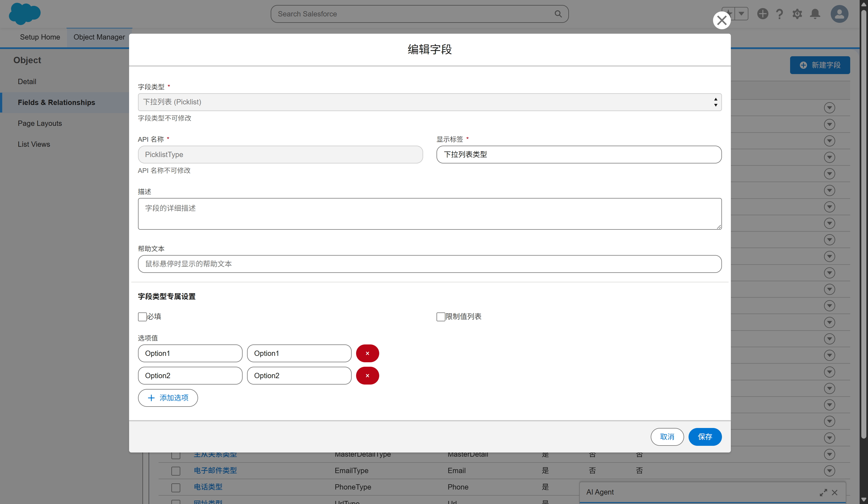Open the Detail sidebar item
Image resolution: width=868 pixels, height=504 pixels.
coord(27,82)
